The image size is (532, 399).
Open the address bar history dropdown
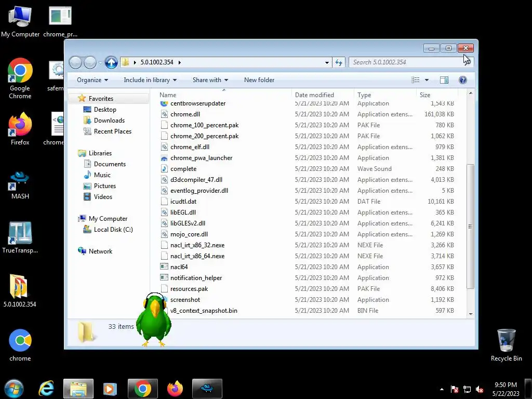[x=327, y=62]
